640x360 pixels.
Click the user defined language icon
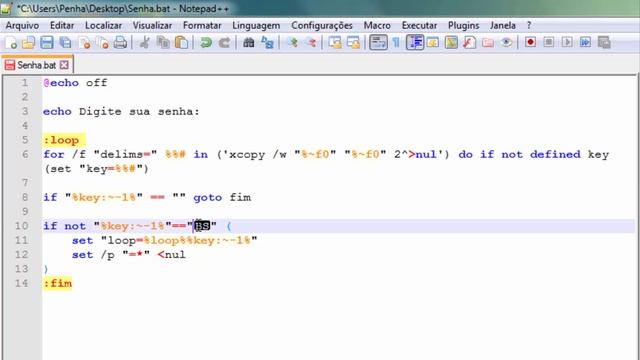click(433, 42)
